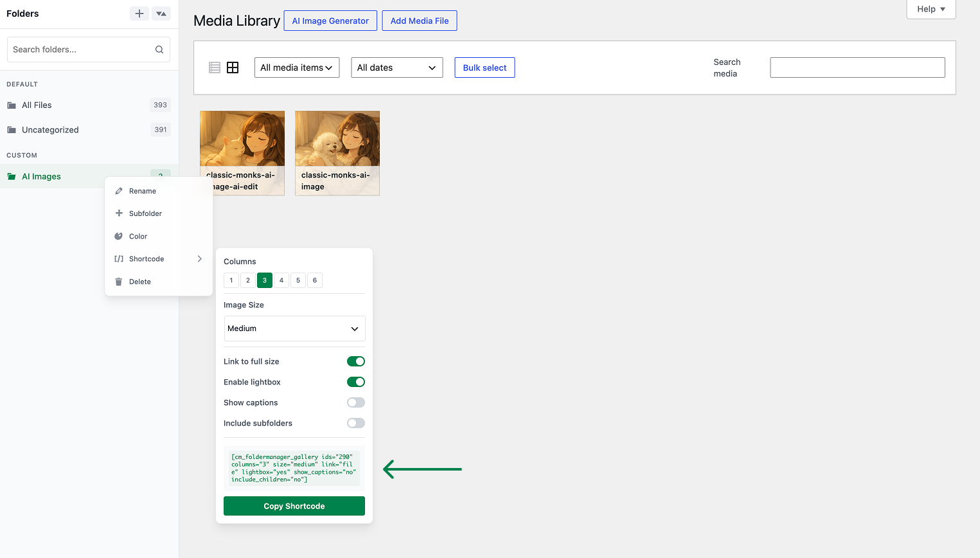Viewport: 980px width, 558px height.
Task: Choose Shortcode from the context menu
Action: click(x=159, y=259)
